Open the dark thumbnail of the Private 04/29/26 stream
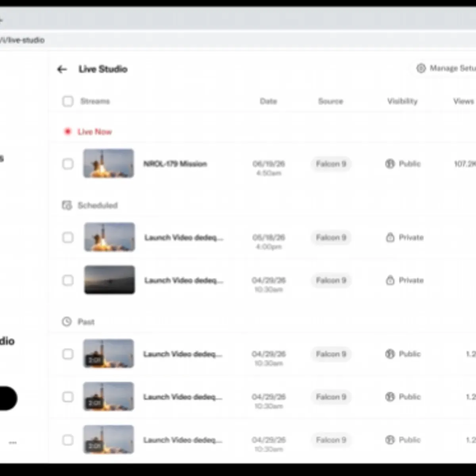The width and height of the screenshot is (476, 476). point(109,280)
